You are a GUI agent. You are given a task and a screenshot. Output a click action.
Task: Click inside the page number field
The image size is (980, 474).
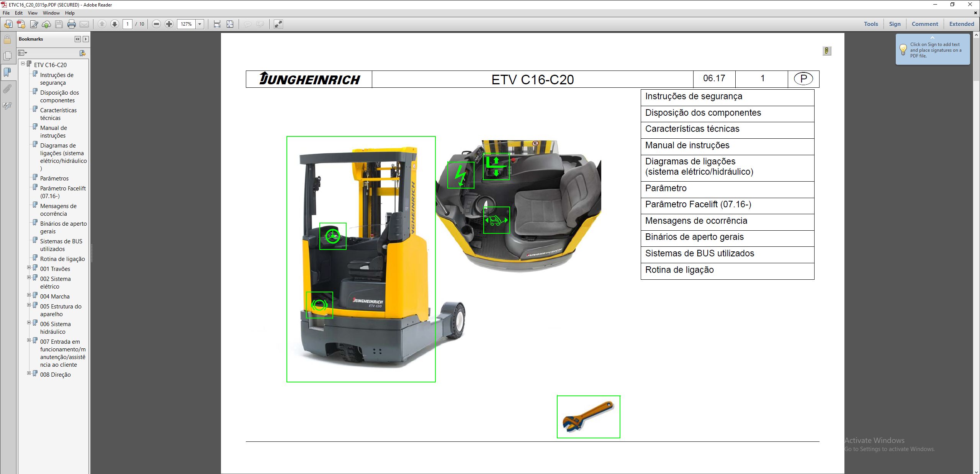[128, 24]
